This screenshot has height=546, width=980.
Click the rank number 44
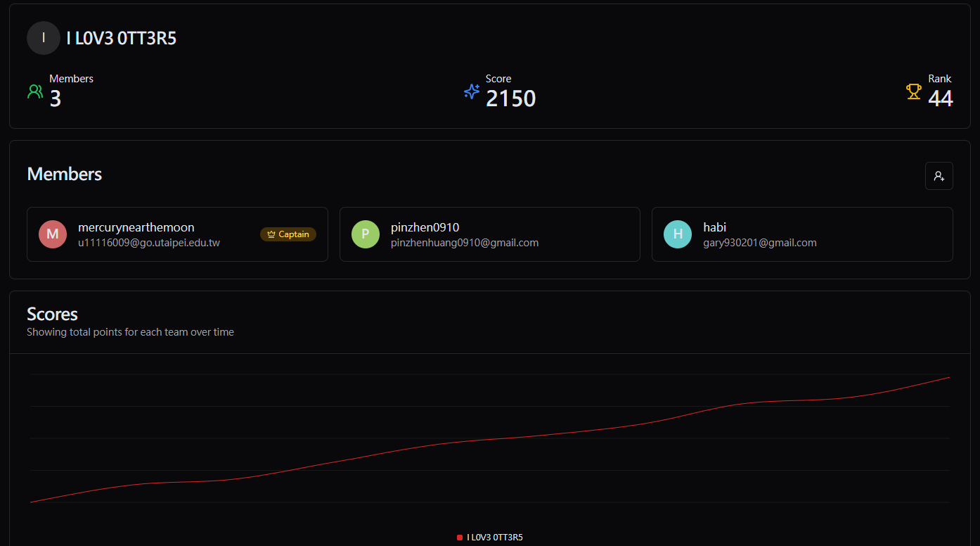point(941,99)
